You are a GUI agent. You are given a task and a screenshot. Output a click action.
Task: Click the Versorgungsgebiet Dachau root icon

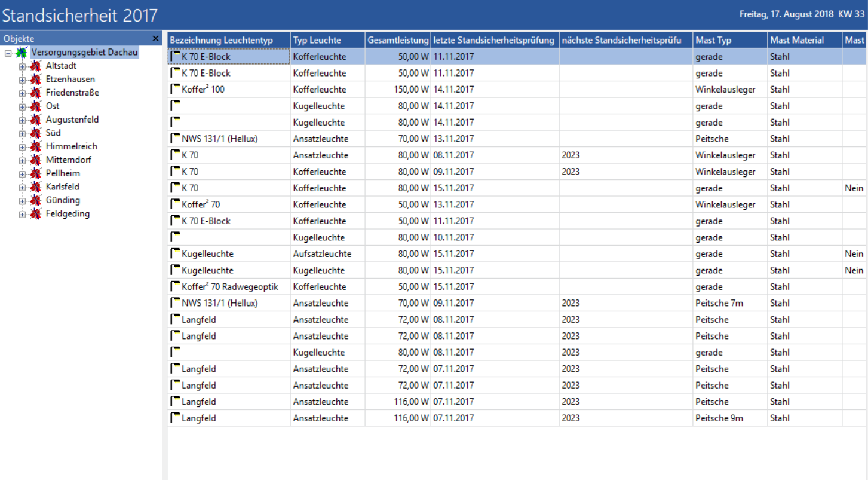pyautogui.click(x=22, y=53)
